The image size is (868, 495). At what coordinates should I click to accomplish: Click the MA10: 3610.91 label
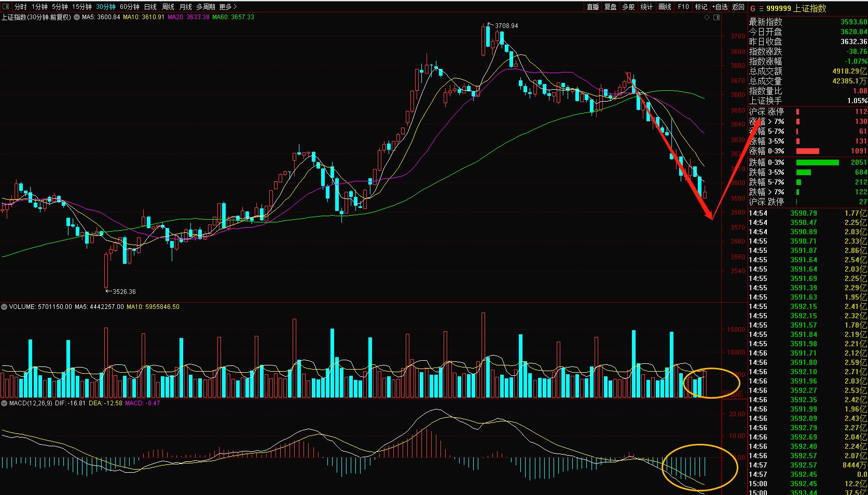pos(144,17)
